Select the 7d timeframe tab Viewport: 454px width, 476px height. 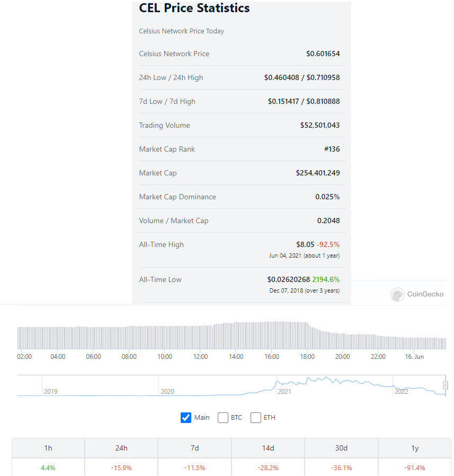tap(195, 448)
